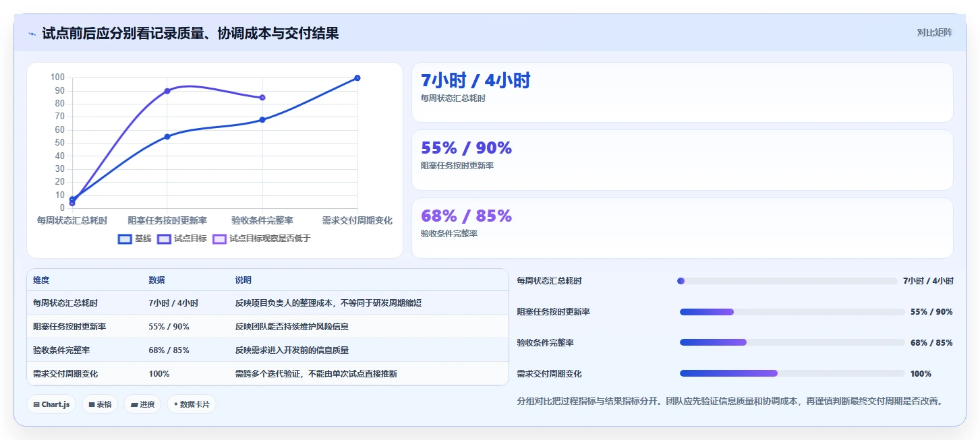980x440 pixels.
Task: Click chart axis label 需求交付周期变化
Action: click(x=357, y=220)
